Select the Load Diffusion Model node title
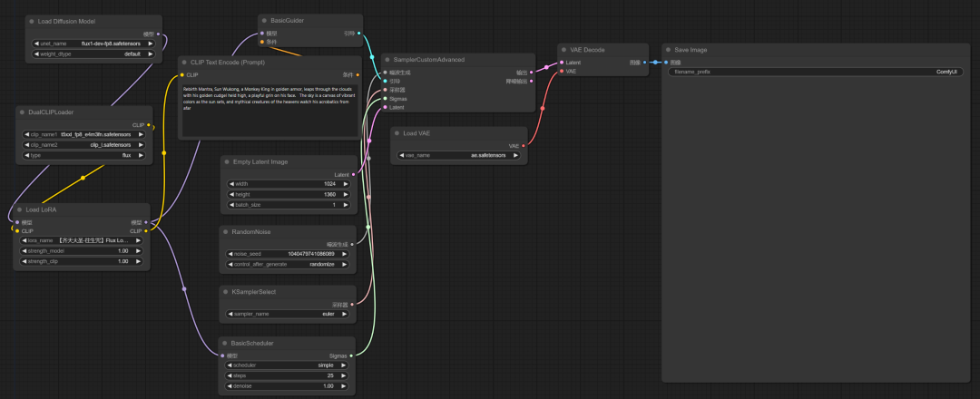Image resolution: width=980 pixels, height=399 pixels. coord(67,21)
